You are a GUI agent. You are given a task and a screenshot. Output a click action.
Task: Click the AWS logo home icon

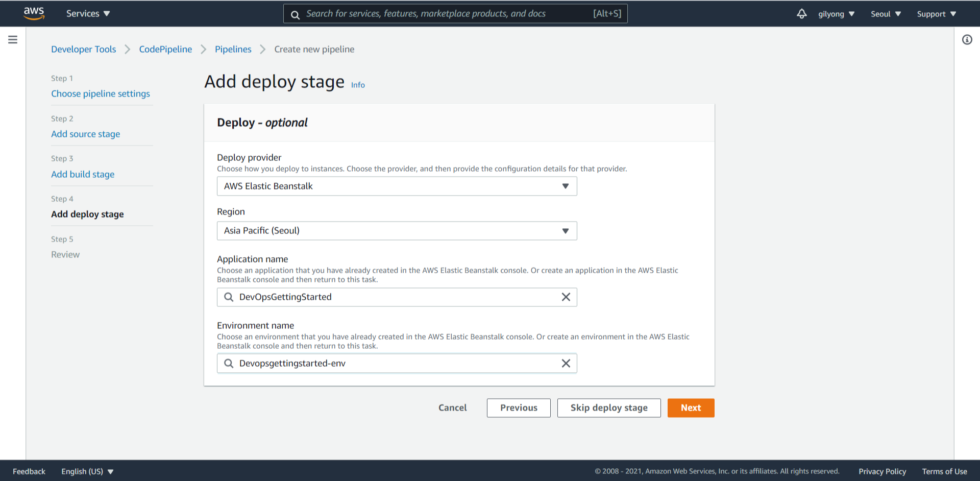tap(34, 13)
